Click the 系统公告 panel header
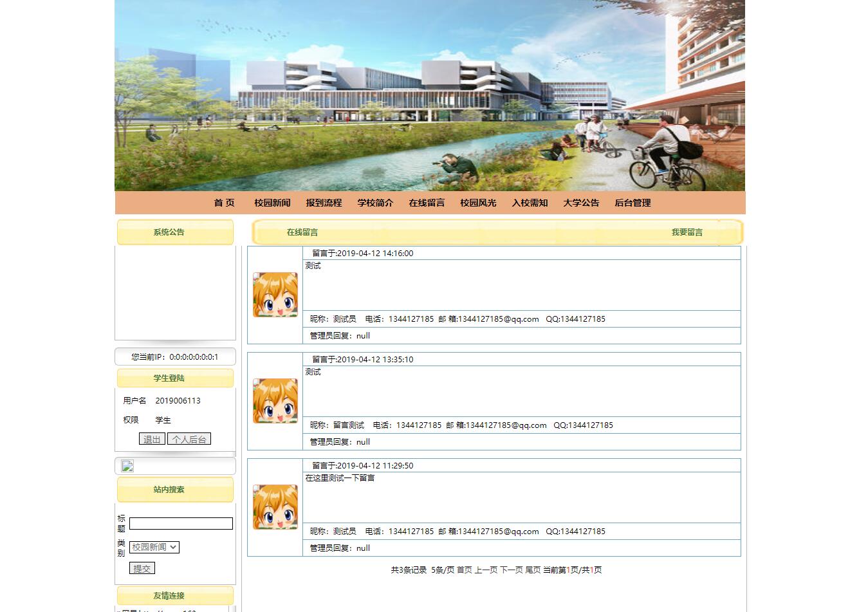Screen dimensions: 868x612 (x=168, y=232)
